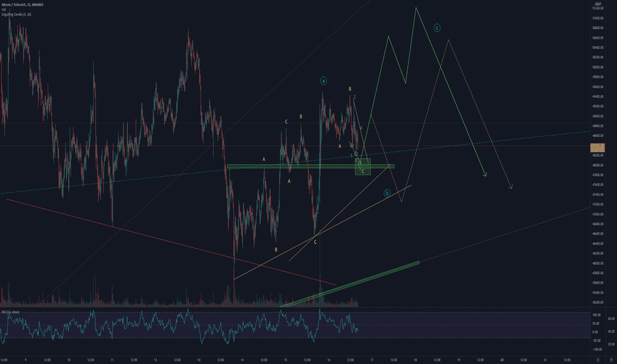The height and width of the screenshot is (364, 617).
Task: Click the orange current price label
Action: [597, 148]
